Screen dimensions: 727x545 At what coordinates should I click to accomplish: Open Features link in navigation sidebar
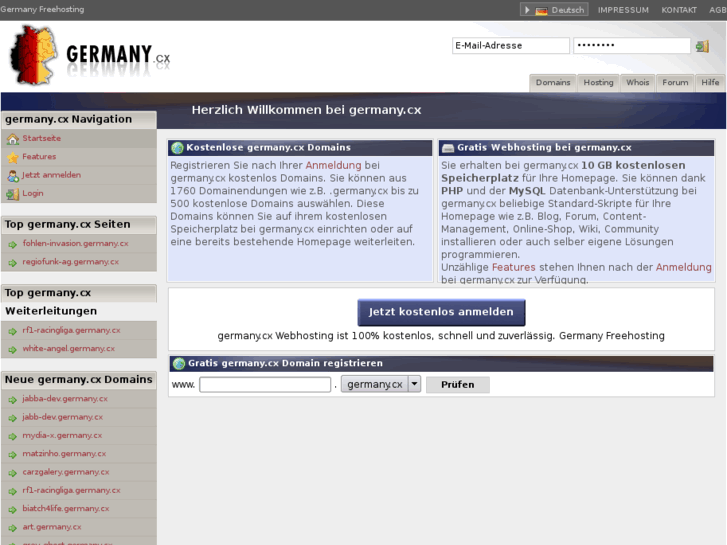click(39, 157)
